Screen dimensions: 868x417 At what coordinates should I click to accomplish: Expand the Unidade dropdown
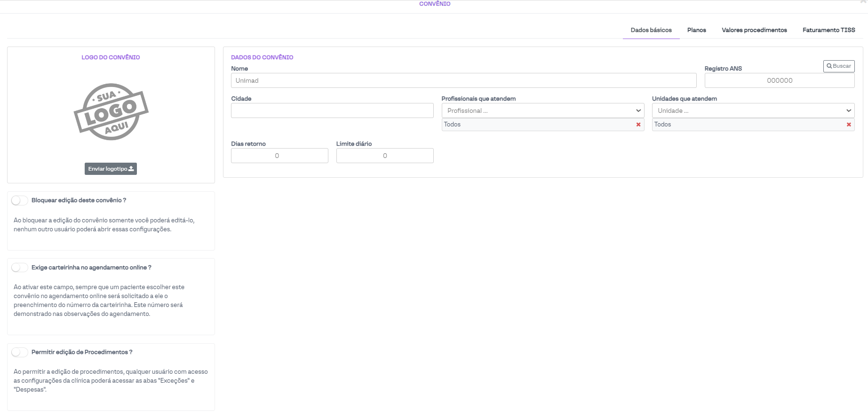click(753, 110)
